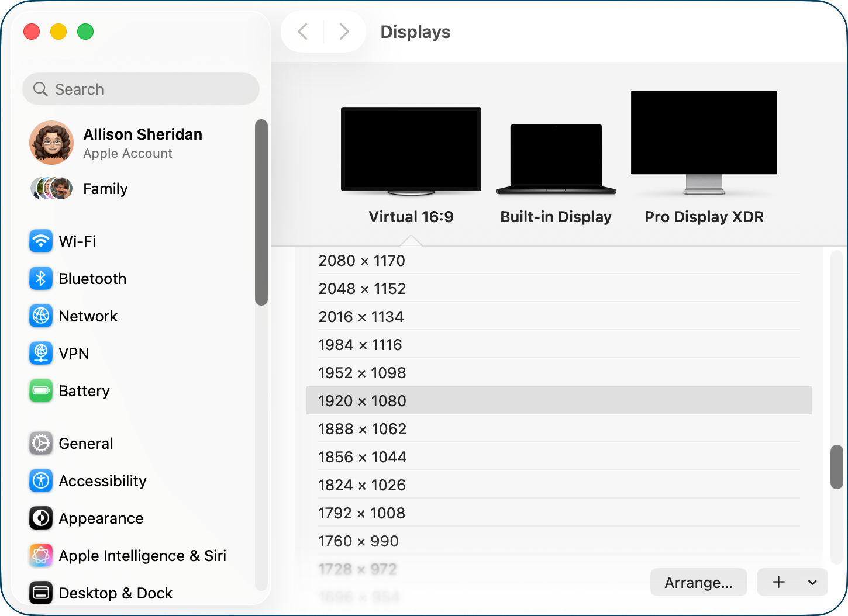Navigate back in System Settings
Screen dimensions: 848x616
click(302, 32)
